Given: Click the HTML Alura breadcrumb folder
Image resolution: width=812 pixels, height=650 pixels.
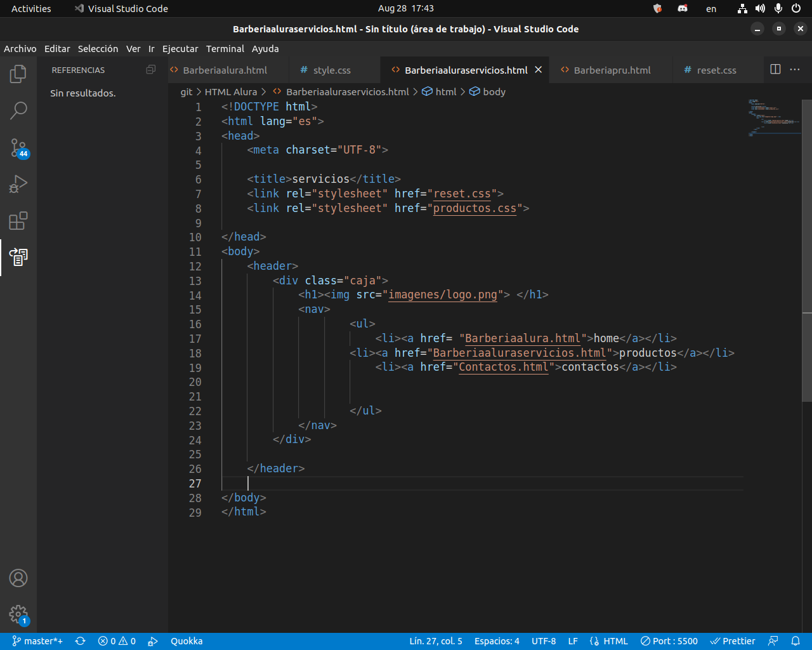Looking at the screenshot, I should [231, 92].
